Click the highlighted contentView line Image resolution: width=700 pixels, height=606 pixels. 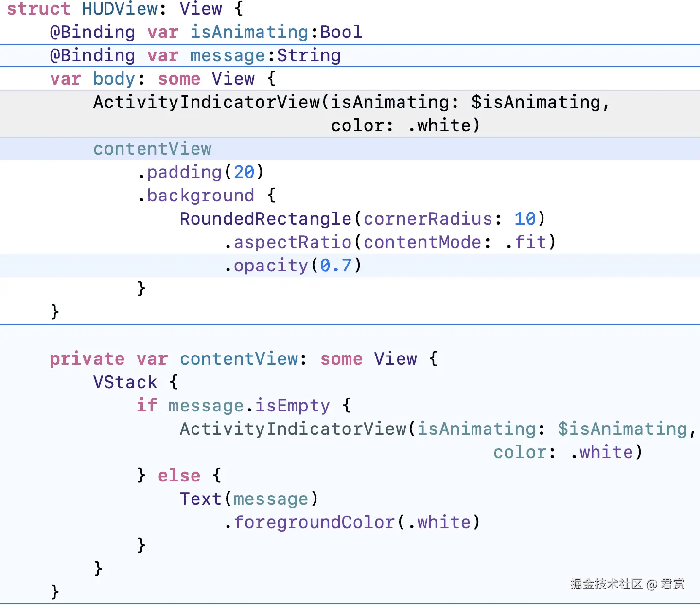point(350,149)
